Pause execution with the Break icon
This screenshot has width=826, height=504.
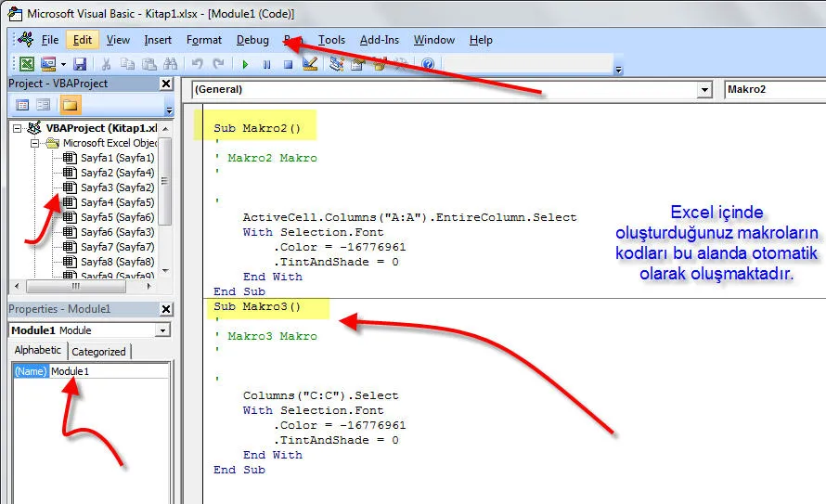[266, 64]
